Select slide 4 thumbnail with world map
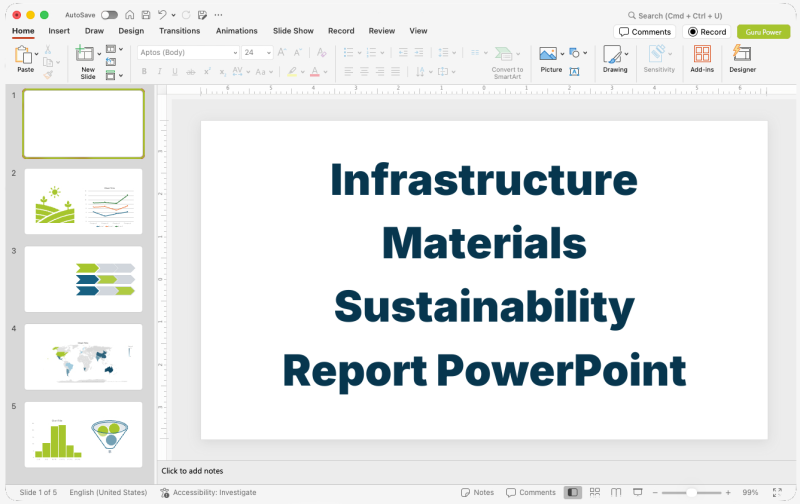 point(84,357)
